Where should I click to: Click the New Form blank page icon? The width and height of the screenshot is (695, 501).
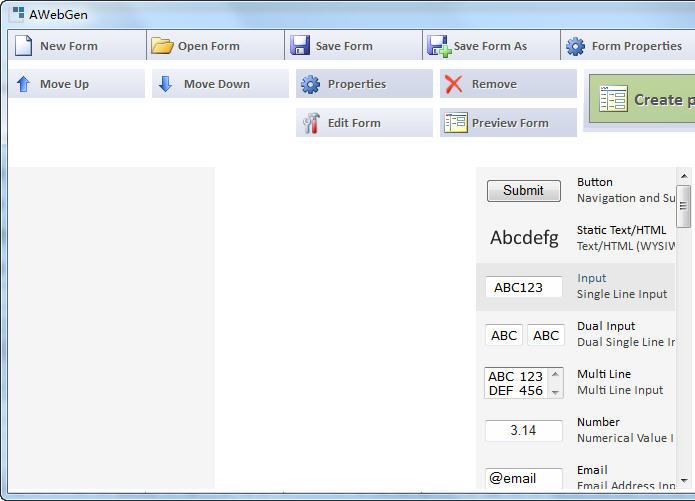(23, 46)
